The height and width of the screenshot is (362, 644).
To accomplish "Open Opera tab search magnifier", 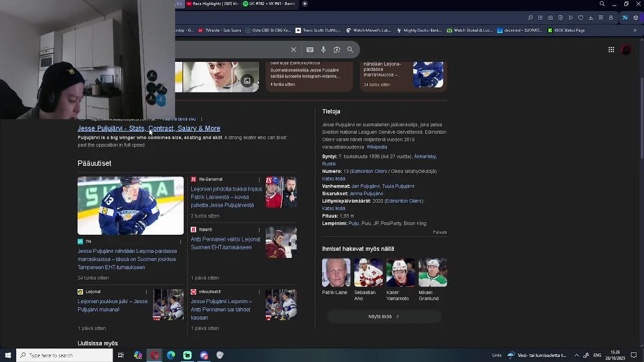I will (x=602, y=4).
